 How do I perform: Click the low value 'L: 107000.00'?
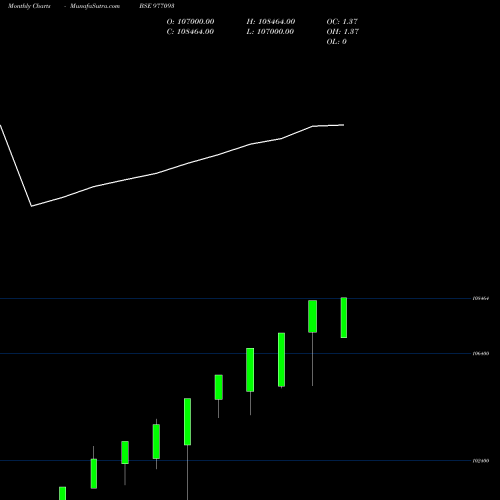270,32
